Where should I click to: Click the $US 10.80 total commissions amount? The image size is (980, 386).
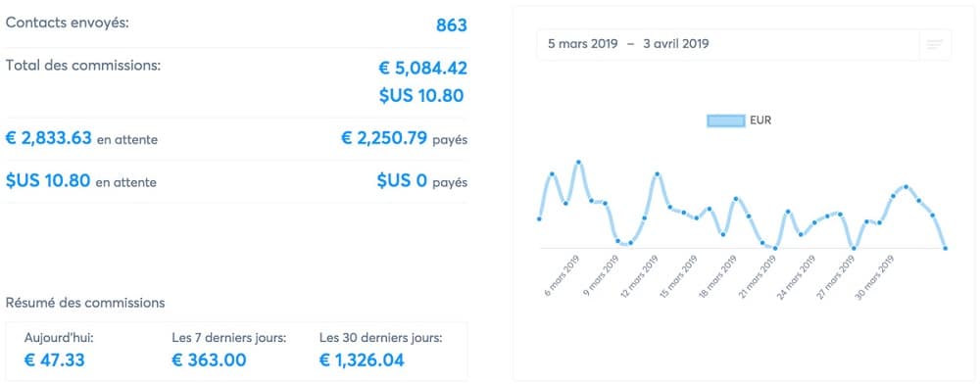coord(421,96)
